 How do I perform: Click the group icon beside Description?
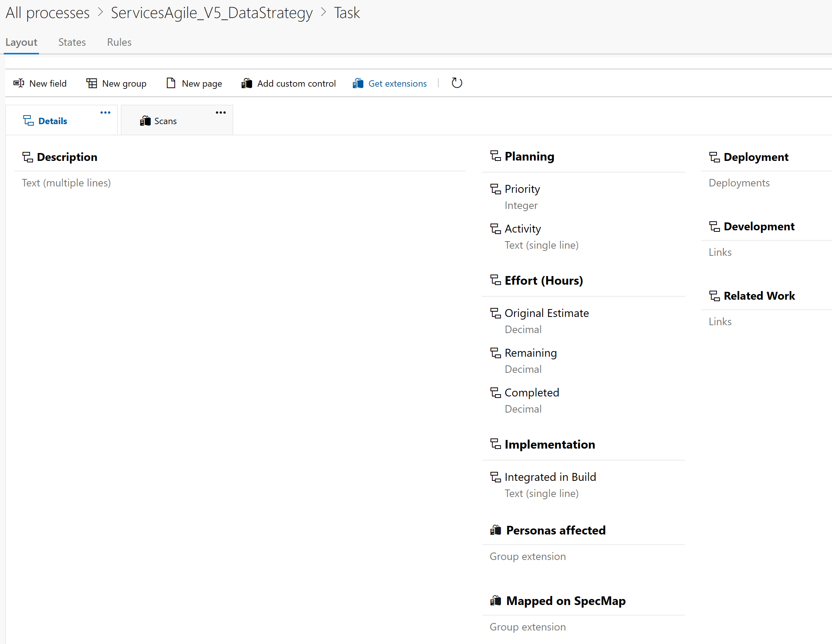point(27,157)
